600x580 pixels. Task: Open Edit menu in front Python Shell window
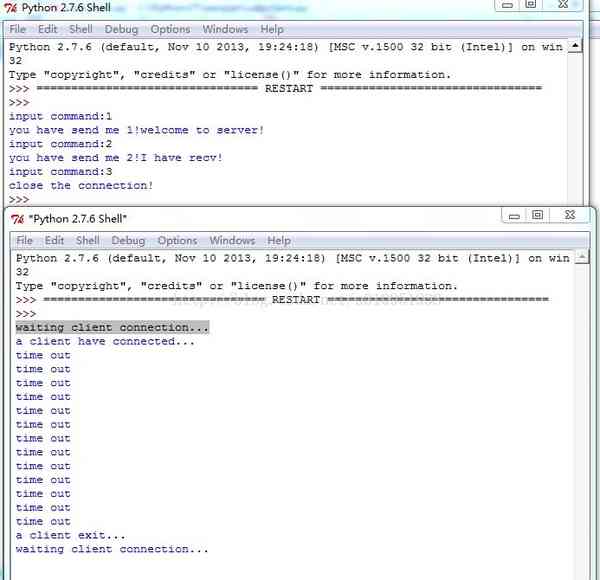click(54, 240)
